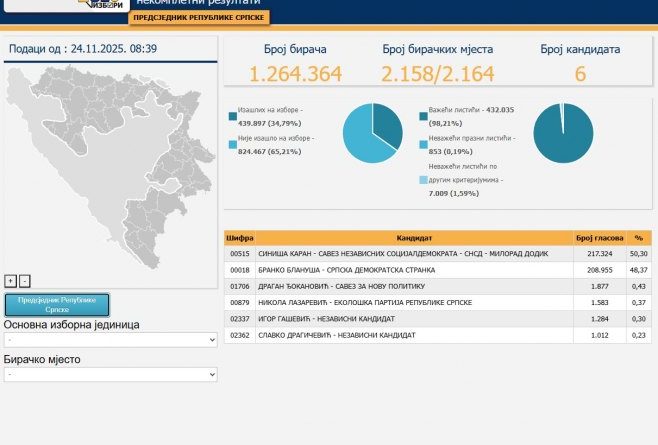Click the map zoom-in plus button
Screen dimensions: 658x445
pyautogui.click(x=11, y=281)
